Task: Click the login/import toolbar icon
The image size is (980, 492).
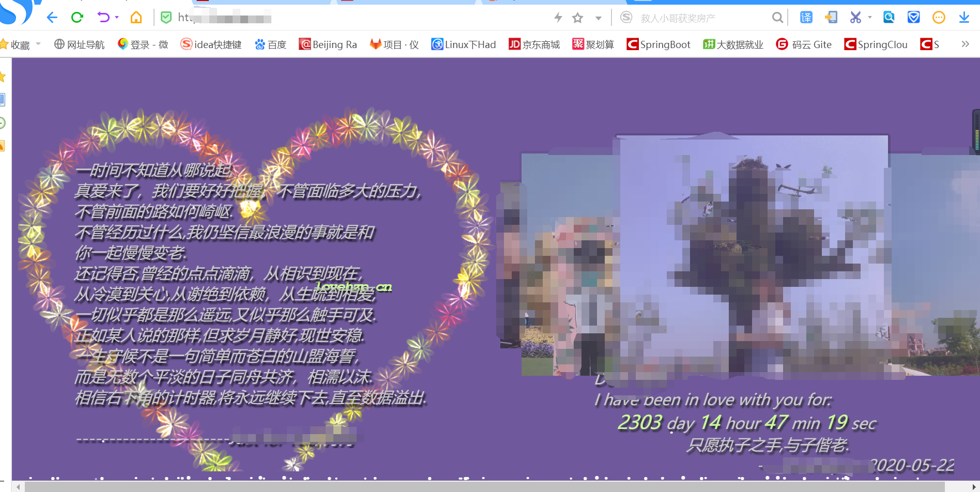Action: [831, 18]
